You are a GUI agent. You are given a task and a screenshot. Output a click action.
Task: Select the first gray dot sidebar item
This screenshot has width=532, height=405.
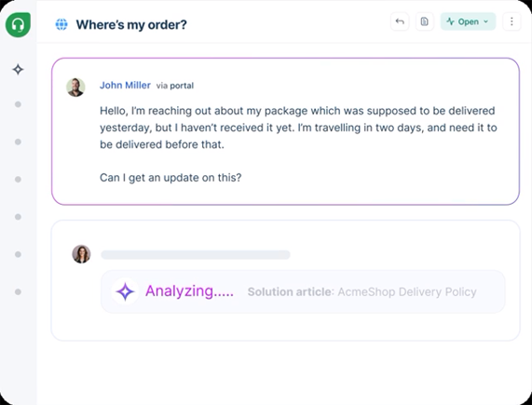pos(18,104)
